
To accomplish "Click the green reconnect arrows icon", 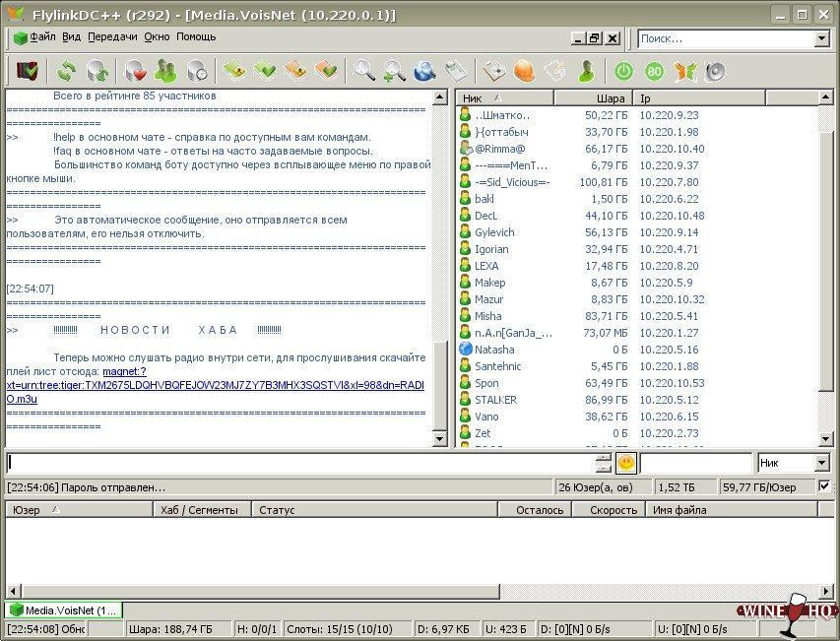I will click(x=66, y=71).
